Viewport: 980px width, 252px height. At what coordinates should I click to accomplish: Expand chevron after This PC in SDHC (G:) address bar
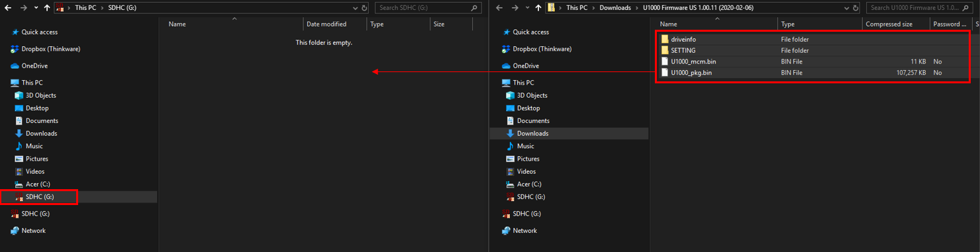tap(102, 8)
